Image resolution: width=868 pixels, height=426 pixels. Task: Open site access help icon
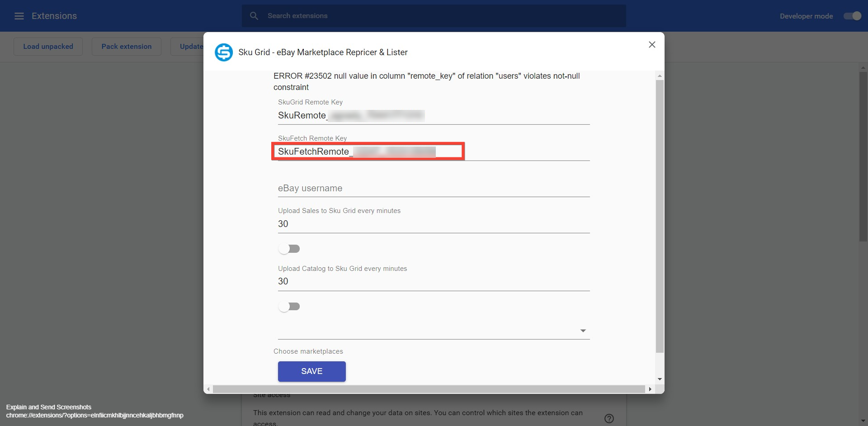pos(609,418)
